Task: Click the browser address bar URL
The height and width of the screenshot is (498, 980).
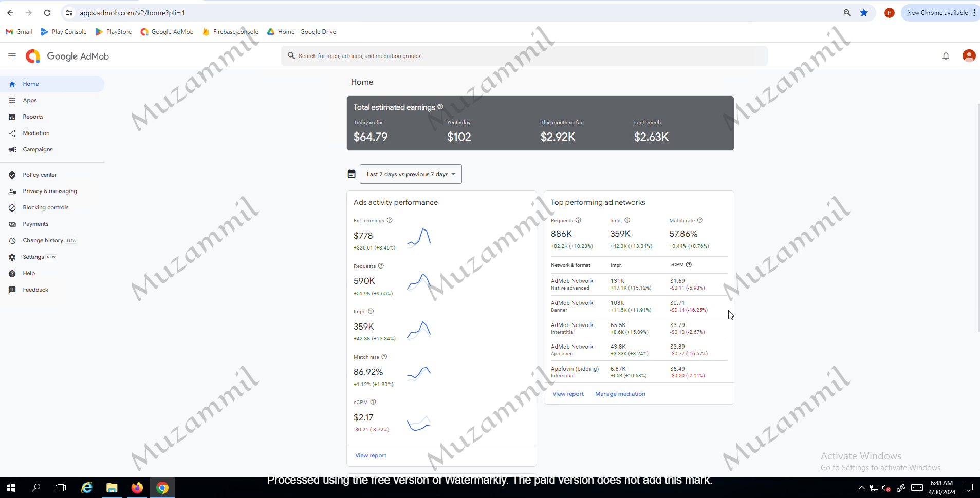Action: [132, 13]
